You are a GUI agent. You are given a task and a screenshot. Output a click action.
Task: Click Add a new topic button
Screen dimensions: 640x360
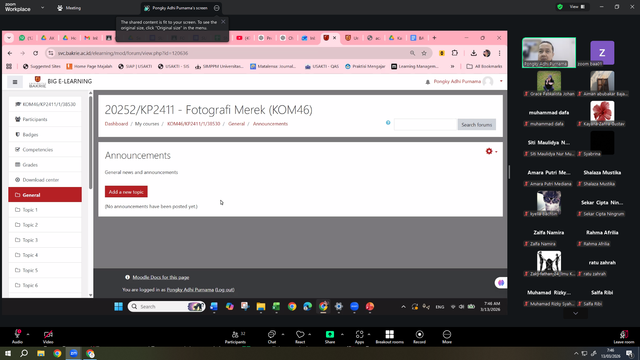pyautogui.click(x=126, y=192)
